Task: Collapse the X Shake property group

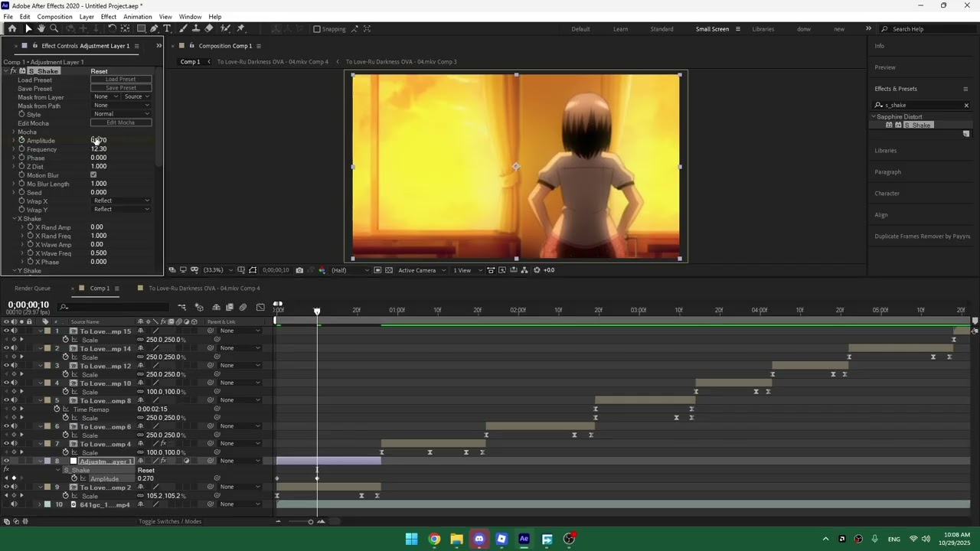Action: point(15,219)
